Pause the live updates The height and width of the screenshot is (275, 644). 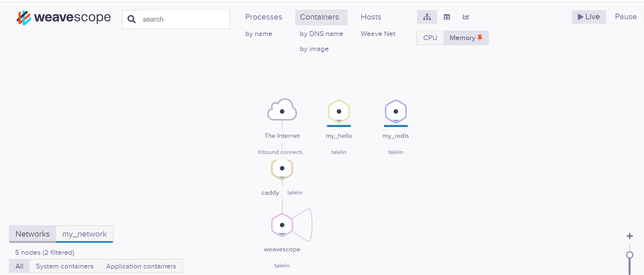(625, 17)
